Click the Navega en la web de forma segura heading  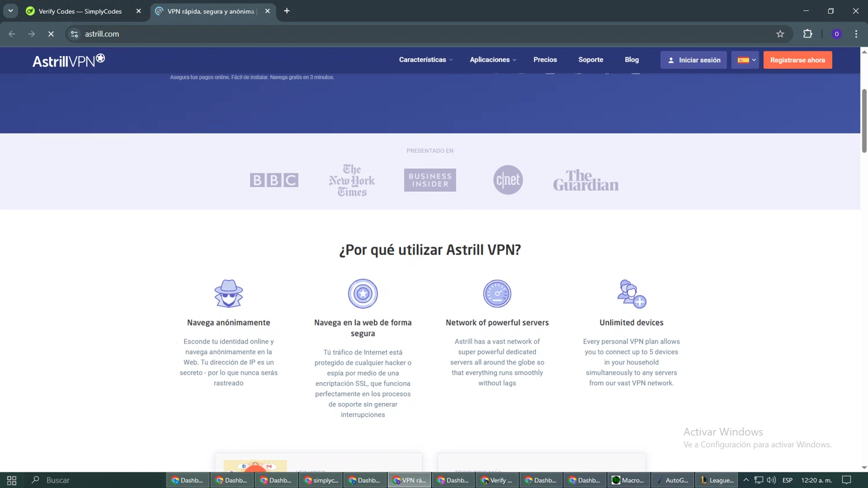363,328
